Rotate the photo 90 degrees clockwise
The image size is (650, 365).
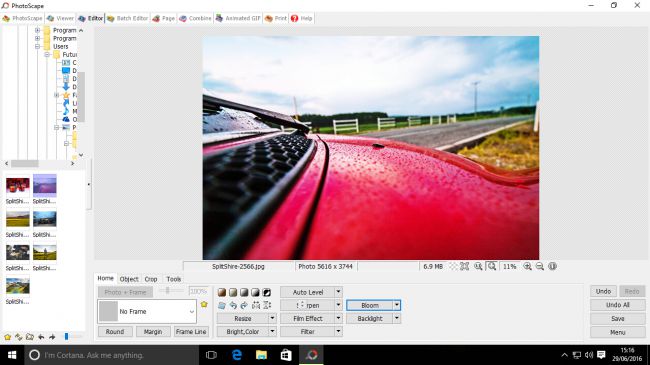tap(244, 305)
